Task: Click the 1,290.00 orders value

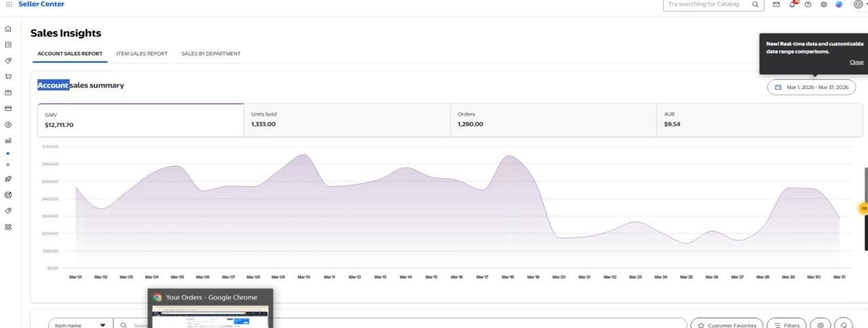Action: click(471, 124)
